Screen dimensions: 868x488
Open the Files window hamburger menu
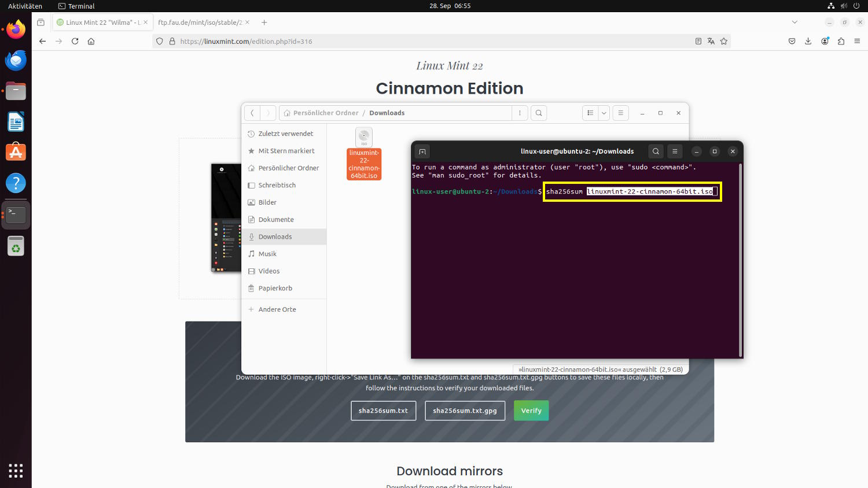(x=620, y=113)
